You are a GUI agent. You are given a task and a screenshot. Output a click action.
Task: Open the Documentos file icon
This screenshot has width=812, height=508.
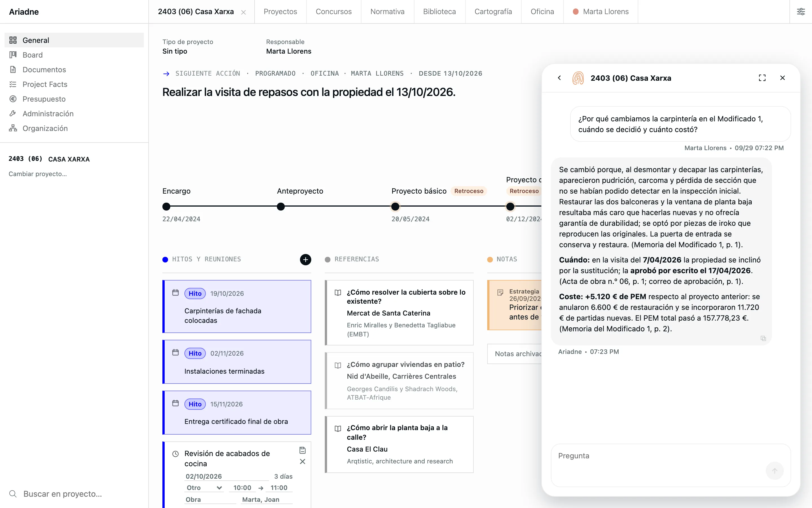(13, 69)
